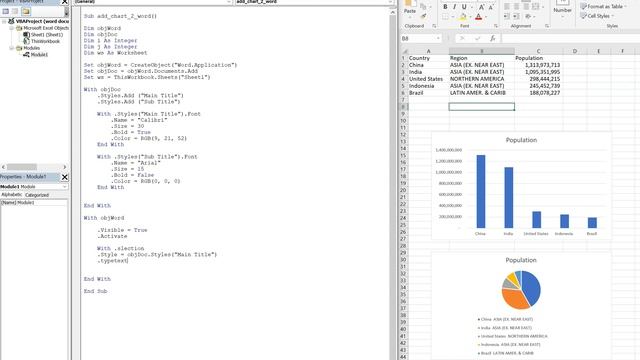
Task: Open the Number format group button
Action: 562,8
